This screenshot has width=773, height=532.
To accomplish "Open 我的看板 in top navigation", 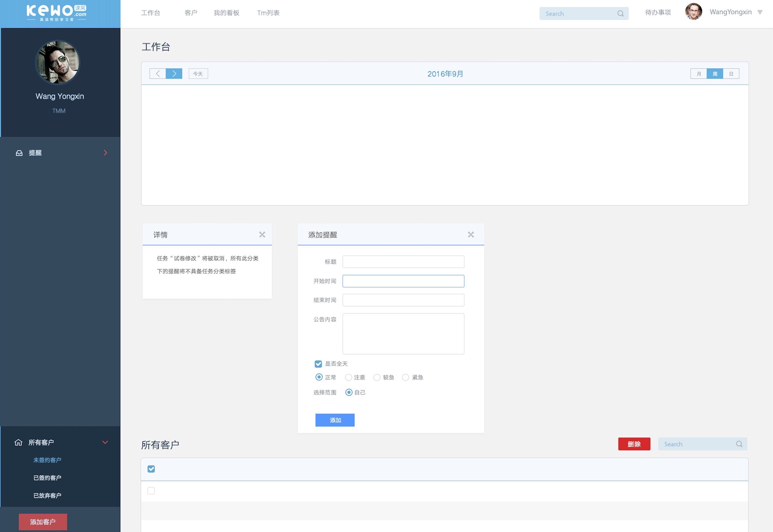I will 226,13.
